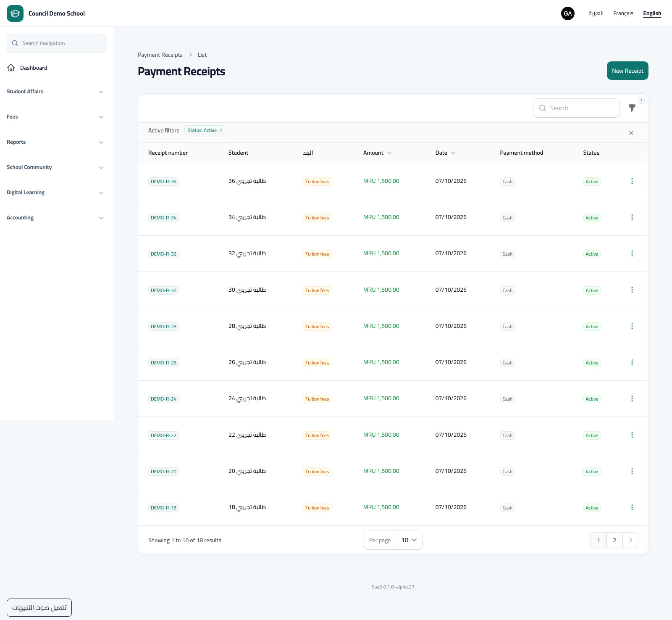Remove the Status: Active filter chip

[x=221, y=130]
